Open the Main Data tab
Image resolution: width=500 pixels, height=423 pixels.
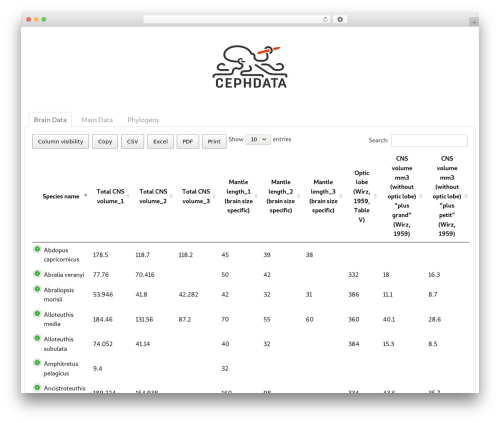point(97,120)
